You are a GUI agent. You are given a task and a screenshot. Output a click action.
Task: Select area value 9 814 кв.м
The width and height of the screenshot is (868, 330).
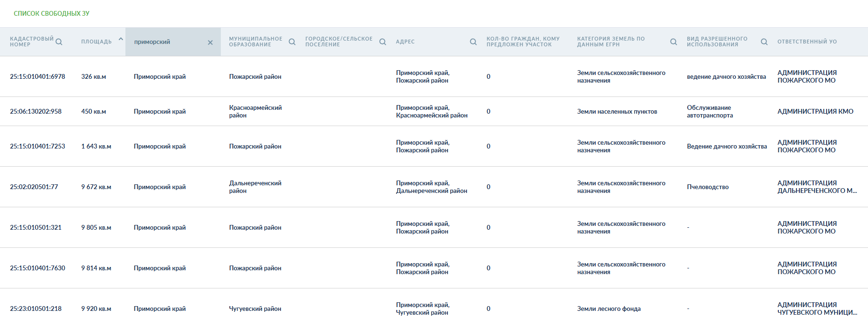pos(96,268)
